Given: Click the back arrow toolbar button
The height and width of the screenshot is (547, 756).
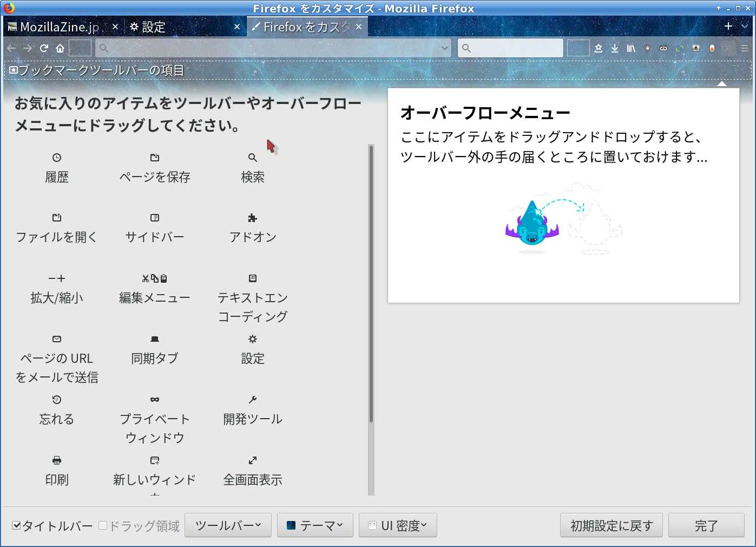Looking at the screenshot, I should pyautogui.click(x=11, y=48).
